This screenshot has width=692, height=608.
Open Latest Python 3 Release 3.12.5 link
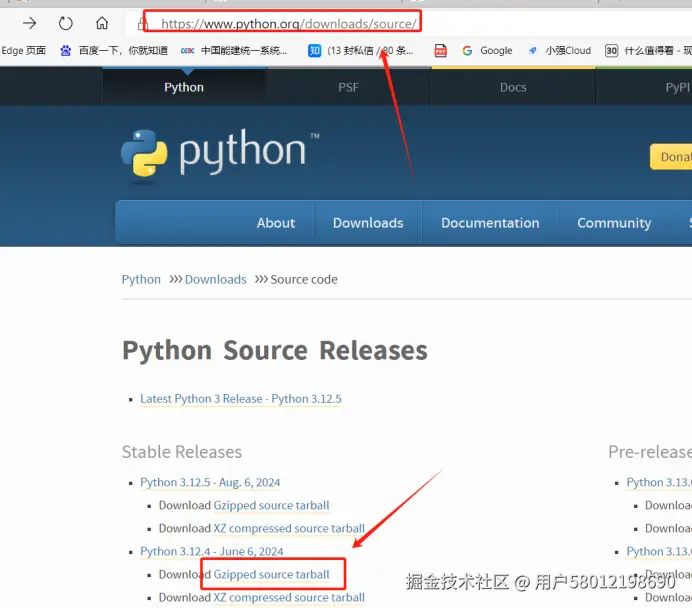coord(241,398)
